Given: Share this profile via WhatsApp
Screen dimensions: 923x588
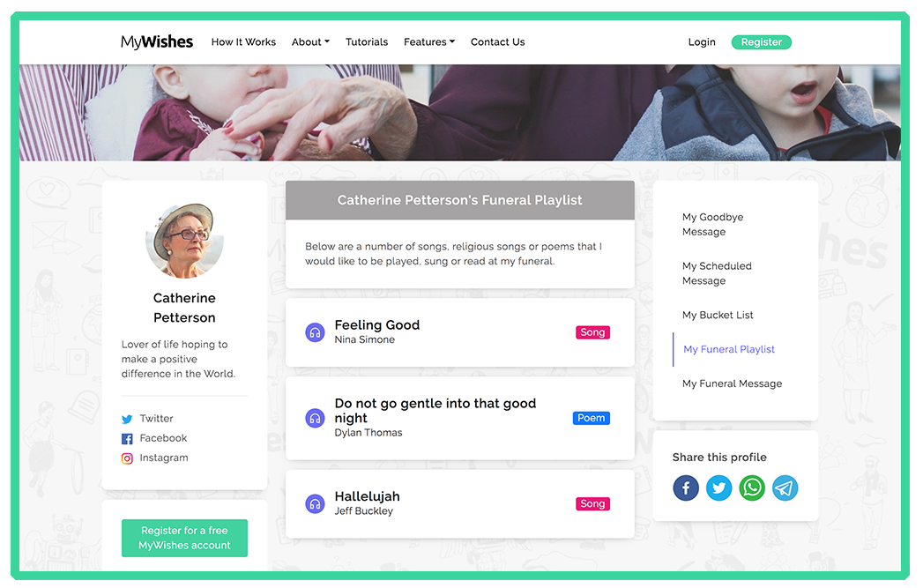Looking at the screenshot, I should click(751, 488).
